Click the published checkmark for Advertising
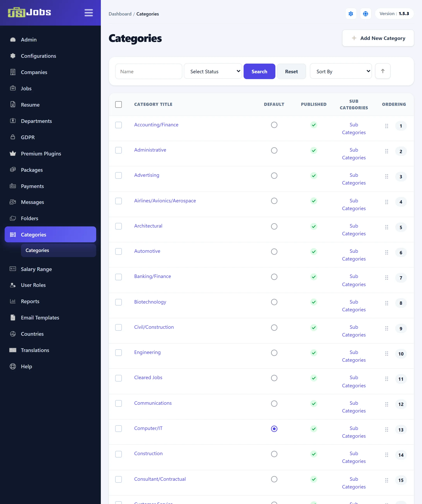Image resolution: width=422 pixels, height=504 pixels. 314,176
